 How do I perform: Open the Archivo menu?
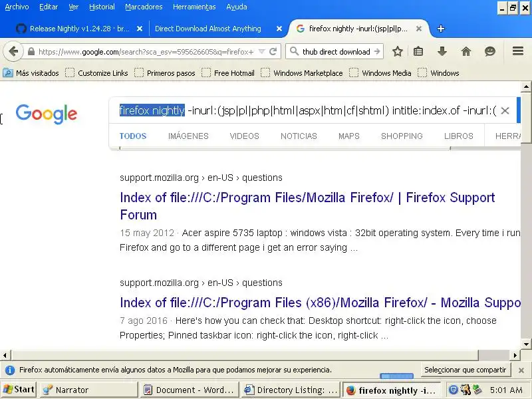[17, 7]
